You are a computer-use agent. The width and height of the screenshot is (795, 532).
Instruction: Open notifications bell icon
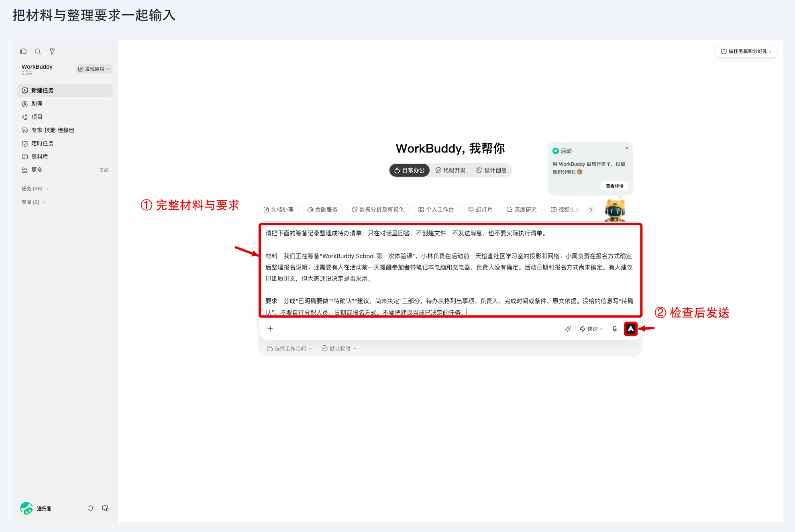[x=91, y=508]
